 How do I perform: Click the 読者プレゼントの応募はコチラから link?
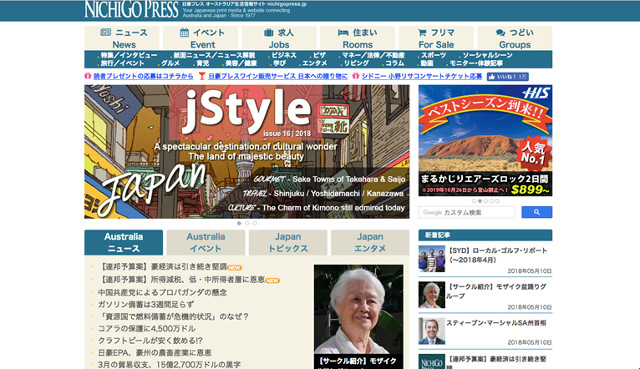(x=143, y=76)
